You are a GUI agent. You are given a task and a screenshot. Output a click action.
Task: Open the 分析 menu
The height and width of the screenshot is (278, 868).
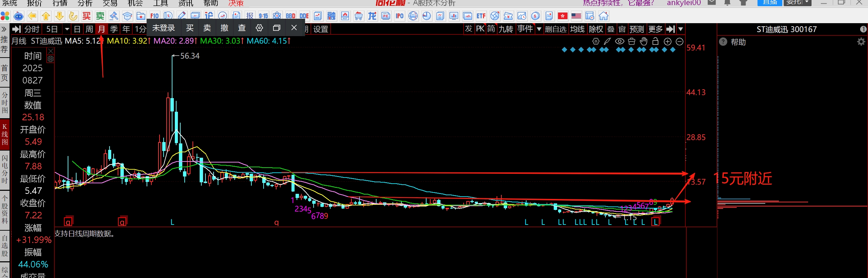[x=85, y=3]
